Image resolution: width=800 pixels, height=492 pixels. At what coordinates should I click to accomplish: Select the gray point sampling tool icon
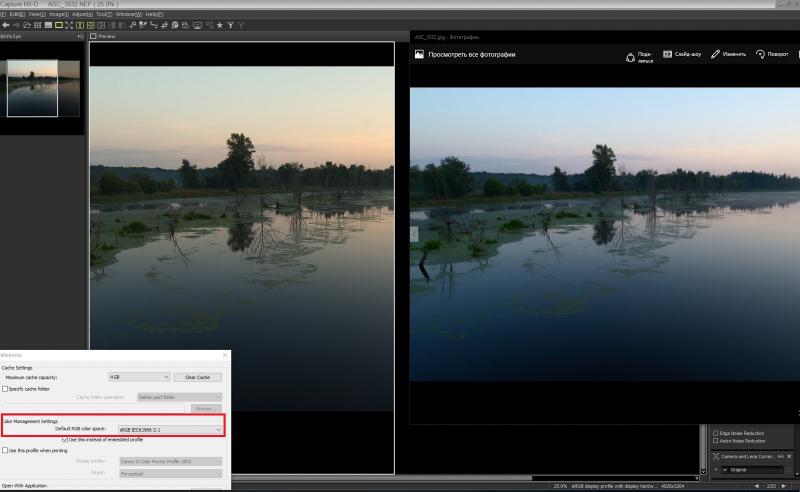[x=133, y=25]
